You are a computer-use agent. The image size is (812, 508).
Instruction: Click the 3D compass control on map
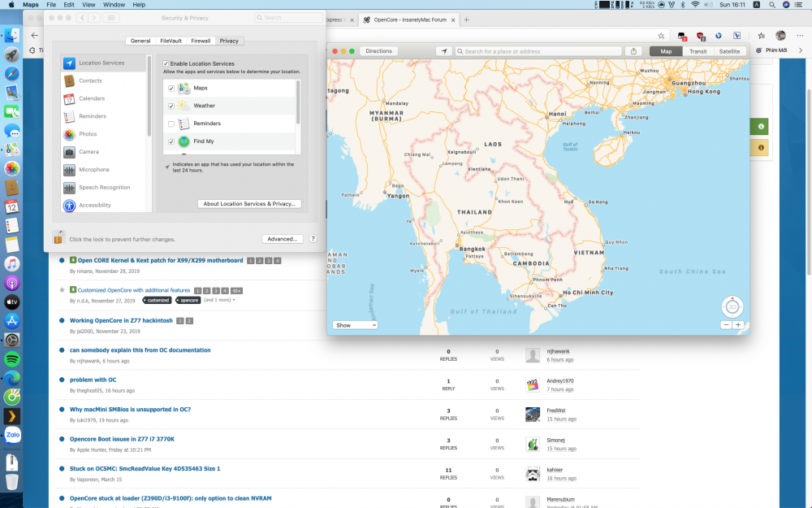(x=732, y=307)
